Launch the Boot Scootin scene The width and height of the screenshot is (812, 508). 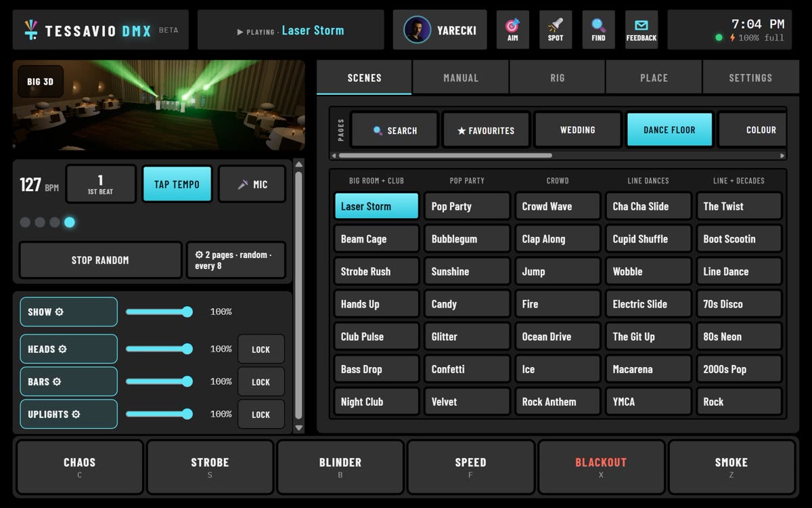click(739, 239)
